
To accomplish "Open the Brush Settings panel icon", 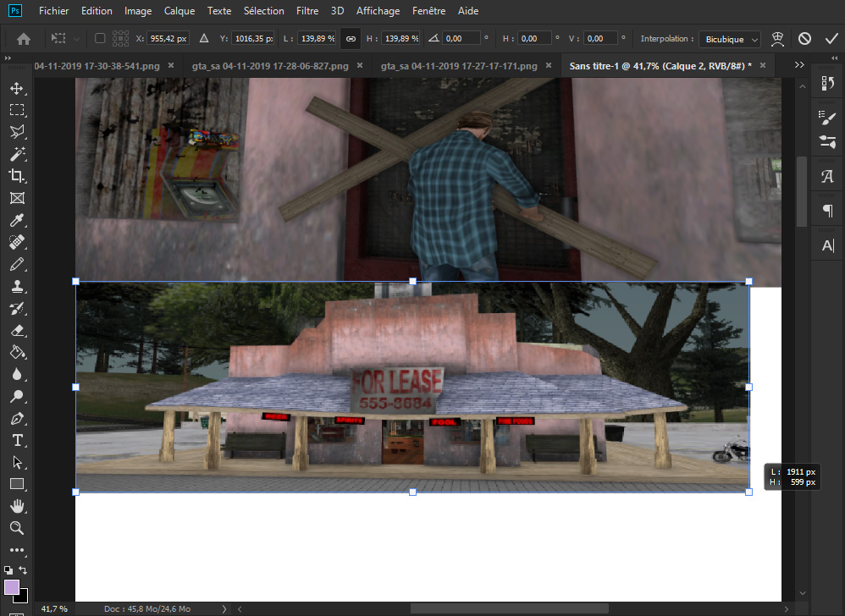I will pos(828,118).
